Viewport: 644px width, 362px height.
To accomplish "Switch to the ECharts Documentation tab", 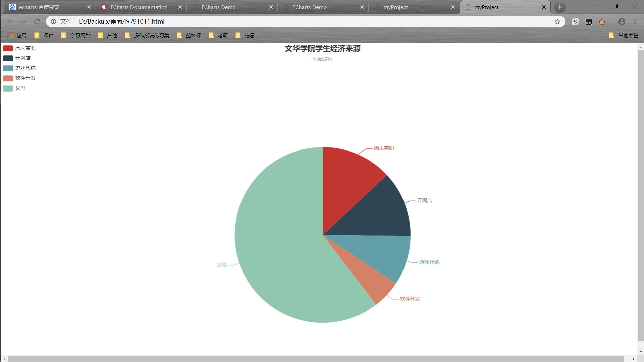I will (139, 7).
